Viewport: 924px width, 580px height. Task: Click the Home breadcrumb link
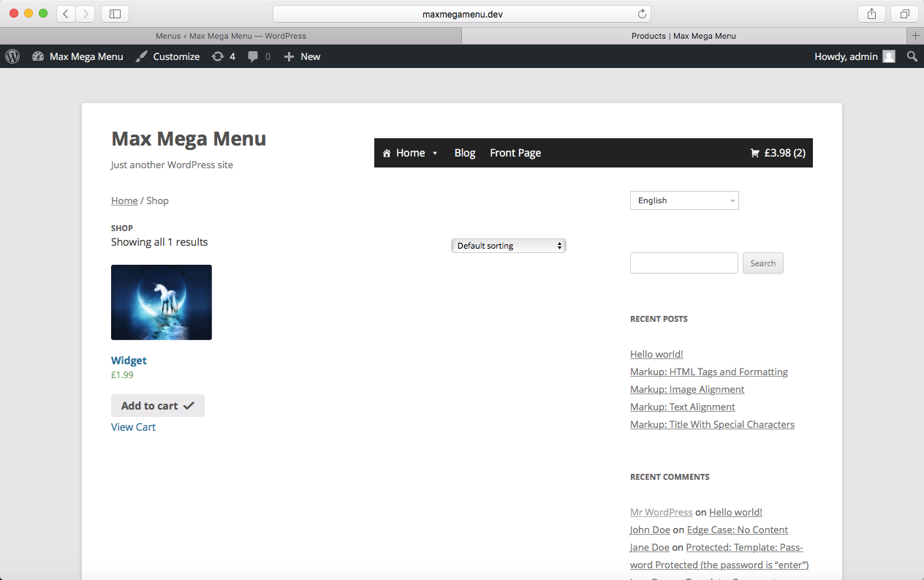coord(124,200)
